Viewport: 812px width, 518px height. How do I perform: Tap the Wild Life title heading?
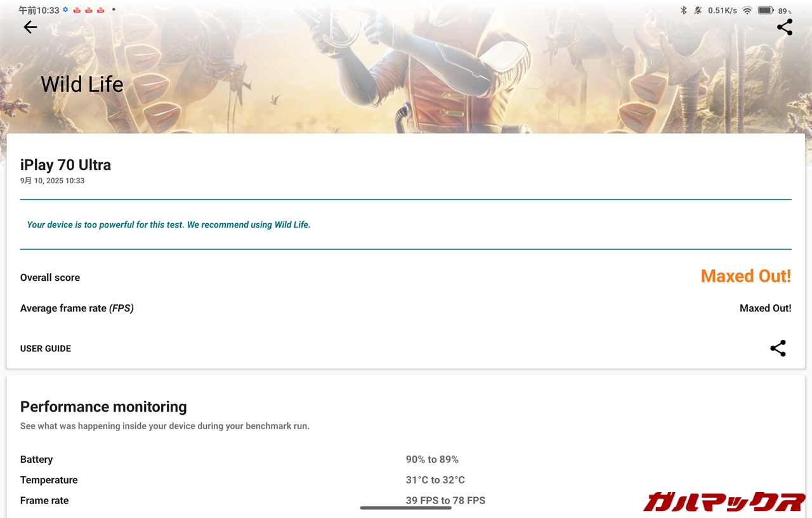pos(82,84)
